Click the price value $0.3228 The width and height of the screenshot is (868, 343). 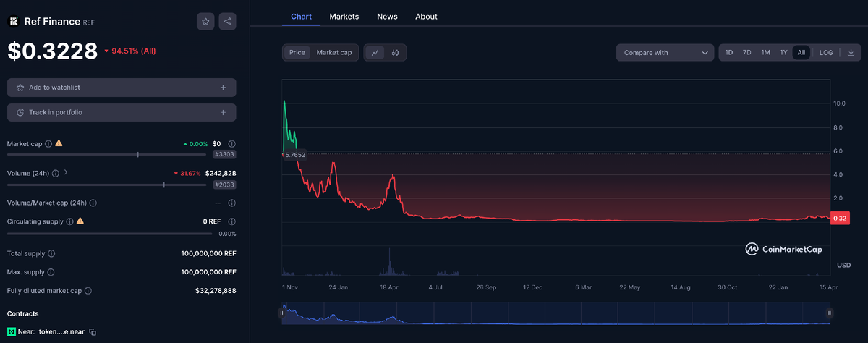pyautogui.click(x=52, y=51)
